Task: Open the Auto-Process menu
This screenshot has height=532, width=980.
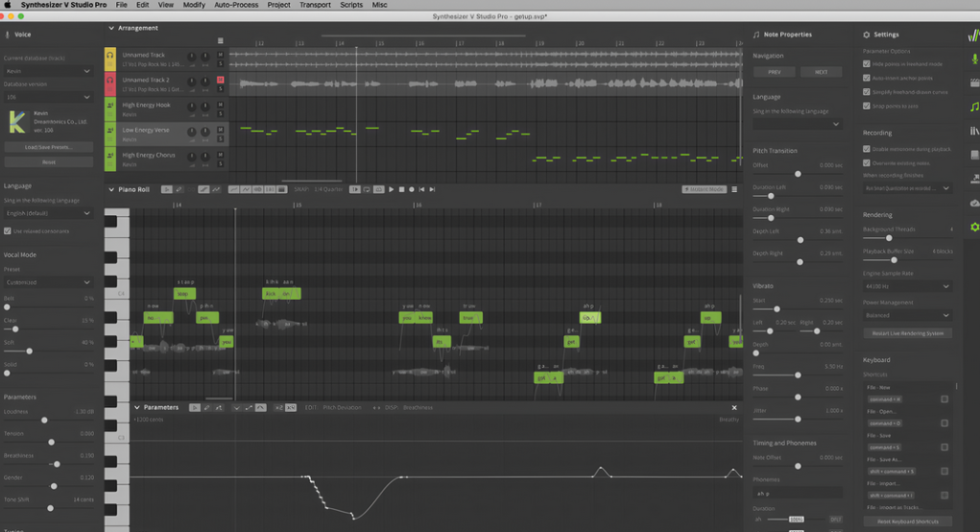Action: tap(236, 5)
